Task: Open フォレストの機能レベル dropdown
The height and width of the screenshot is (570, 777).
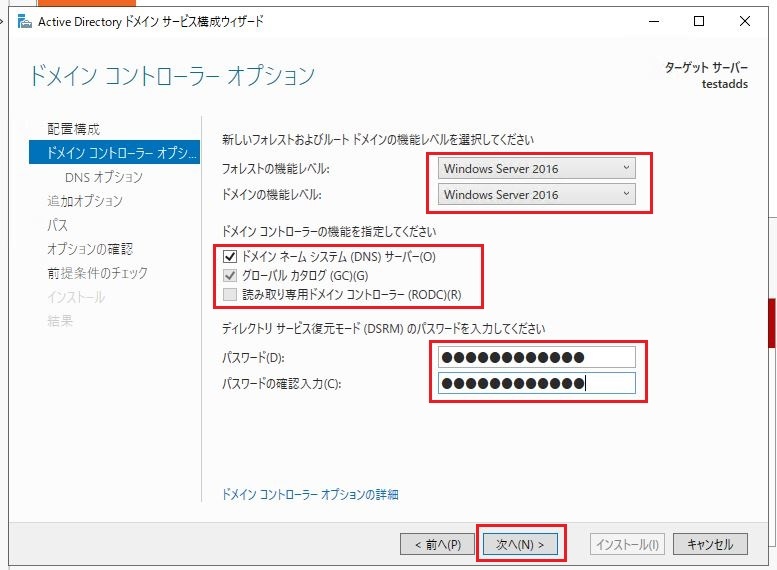Action: click(536, 169)
